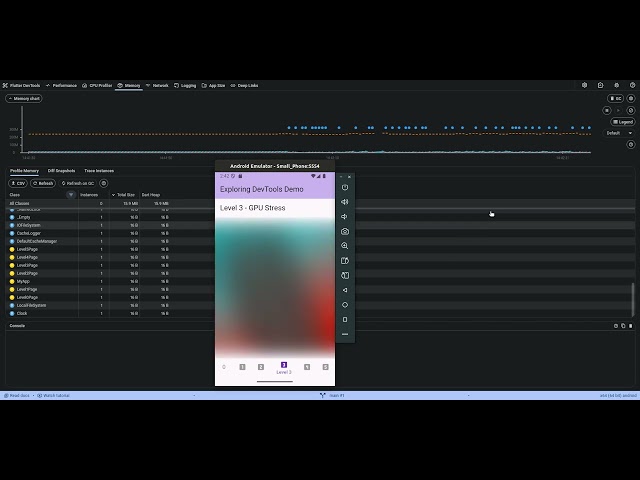Click emulator Overview square button
640x480 pixels.
[345, 320]
